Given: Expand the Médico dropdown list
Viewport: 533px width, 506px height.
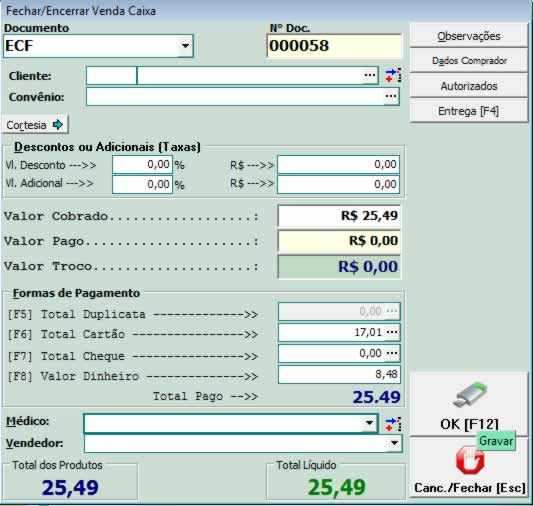Looking at the screenshot, I should (x=369, y=423).
